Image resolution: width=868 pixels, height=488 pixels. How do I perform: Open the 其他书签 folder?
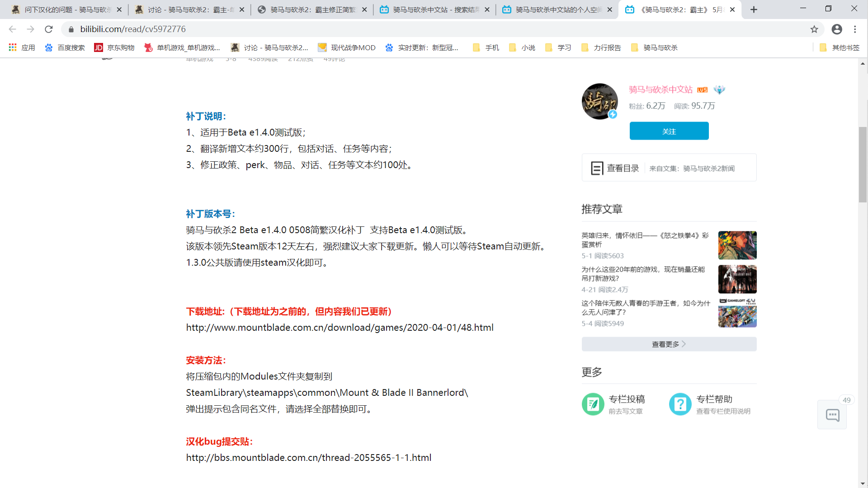tap(839, 47)
